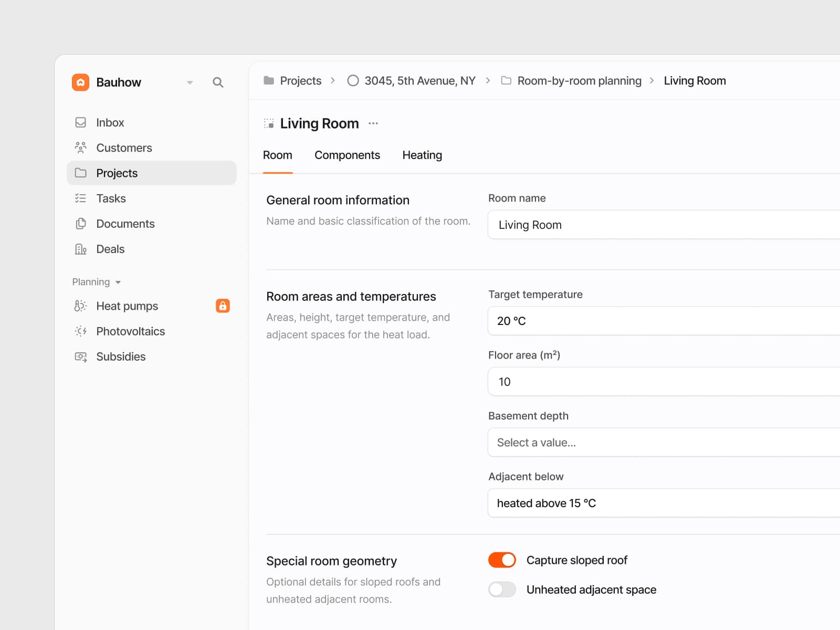Screen dimensions: 840x630
Task: Open the Adjacent below dropdown
Action: (664, 503)
